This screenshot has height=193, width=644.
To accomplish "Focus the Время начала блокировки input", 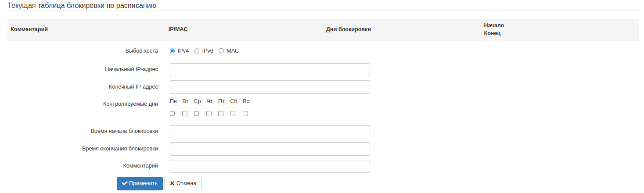I will click(270, 132).
